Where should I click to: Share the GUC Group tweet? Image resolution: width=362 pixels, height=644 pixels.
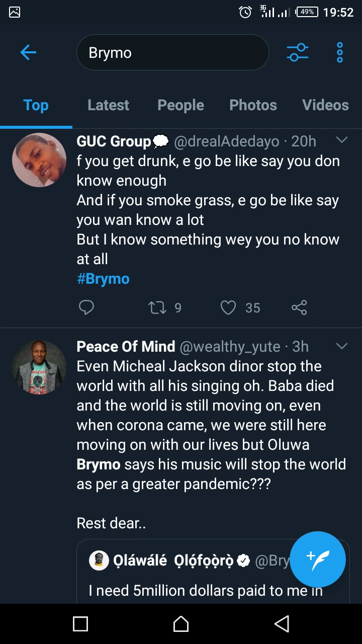point(299,307)
